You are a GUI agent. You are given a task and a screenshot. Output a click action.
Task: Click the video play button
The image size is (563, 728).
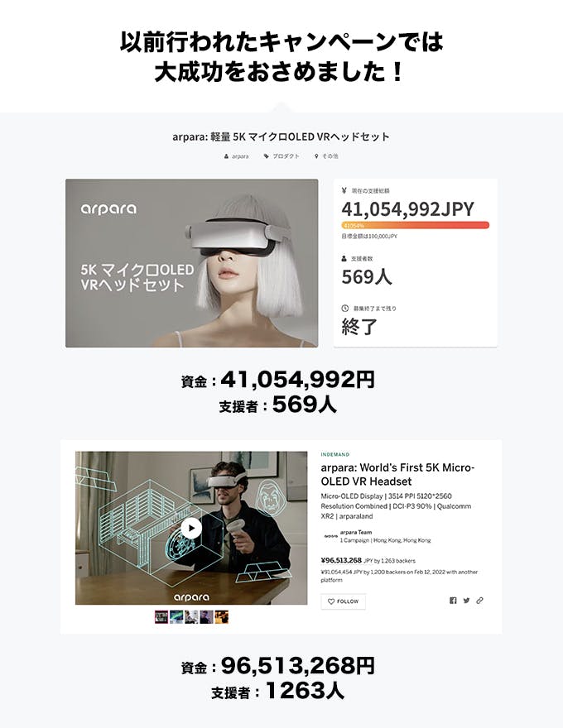pos(191,528)
